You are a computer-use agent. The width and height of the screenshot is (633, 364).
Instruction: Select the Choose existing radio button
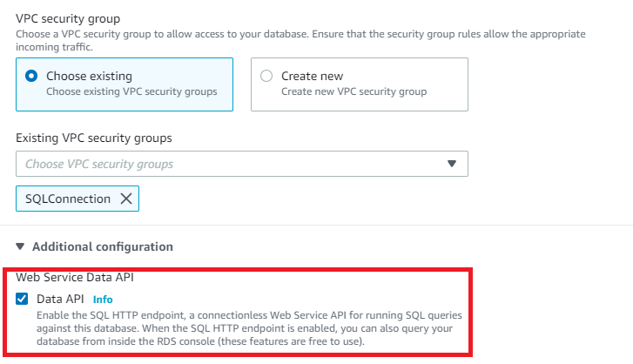(x=32, y=76)
